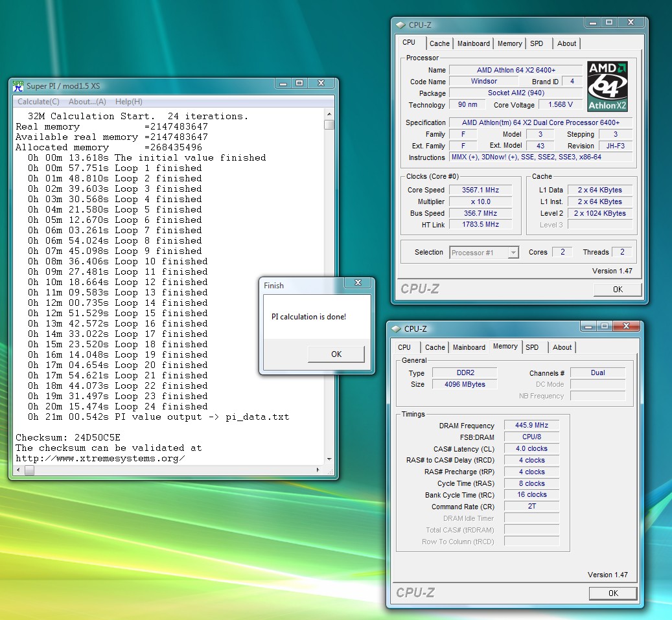Screen dimensions: 672x620
Task: Minimize the upper CPU-Z window
Action: click(593, 23)
